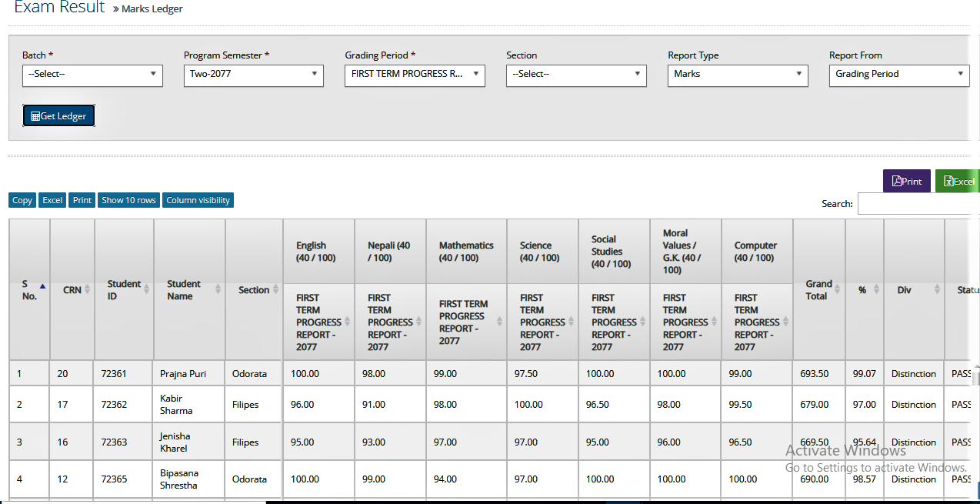Click Jenisha Kharel's Nepali mark 93.00
Screen dimensions: 980x504
374,442
